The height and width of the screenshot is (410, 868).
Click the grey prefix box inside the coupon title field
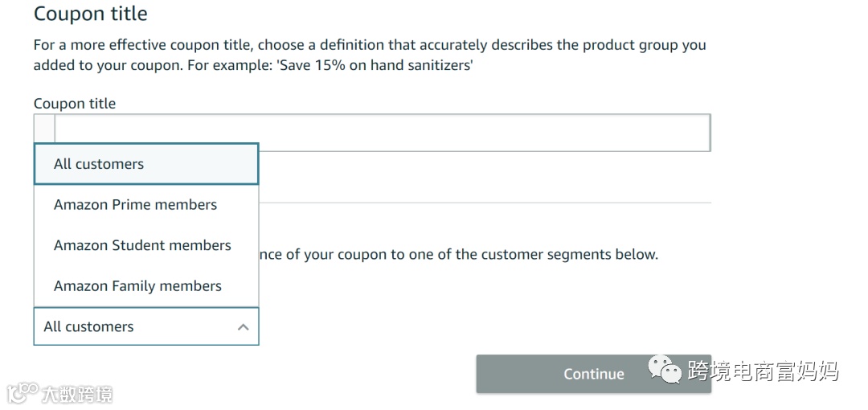(x=44, y=129)
